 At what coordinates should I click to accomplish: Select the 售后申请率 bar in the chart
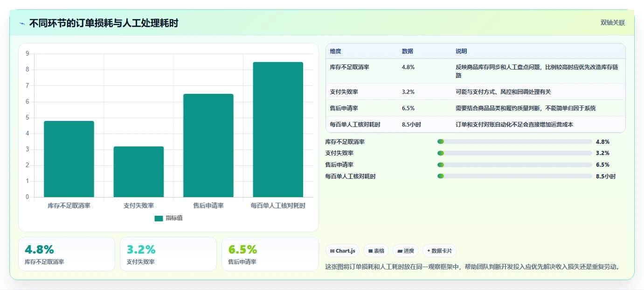click(208, 145)
